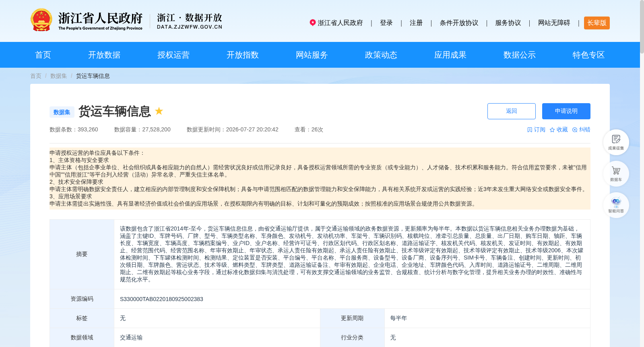Click the 每半年 update cycle value
Viewport: 644px width, 347px height.
pos(398,318)
